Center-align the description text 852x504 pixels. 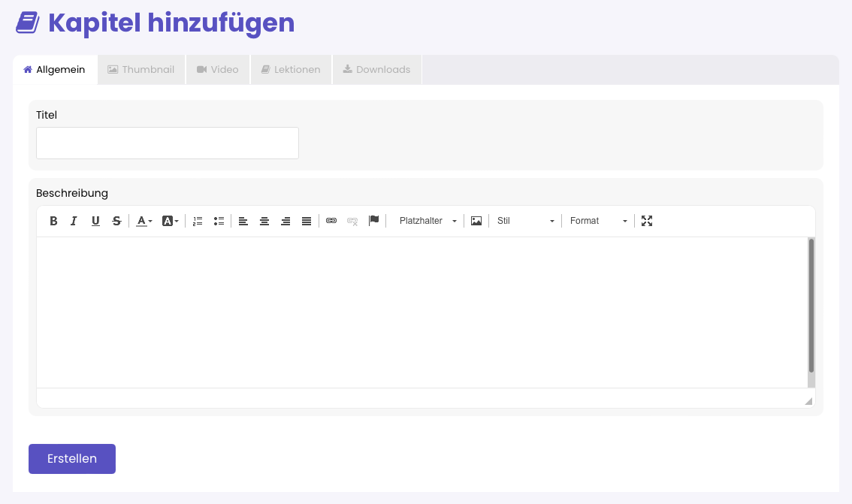pos(264,221)
